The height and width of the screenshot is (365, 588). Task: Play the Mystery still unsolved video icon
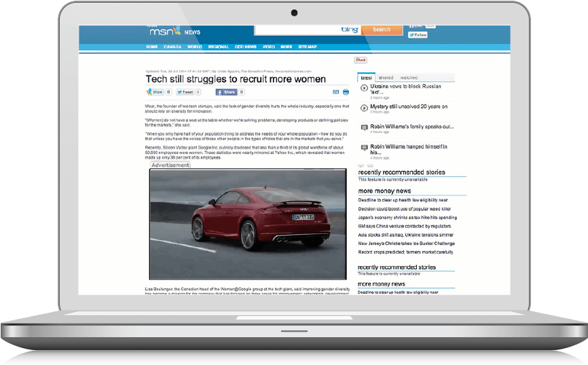click(x=364, y=108)
